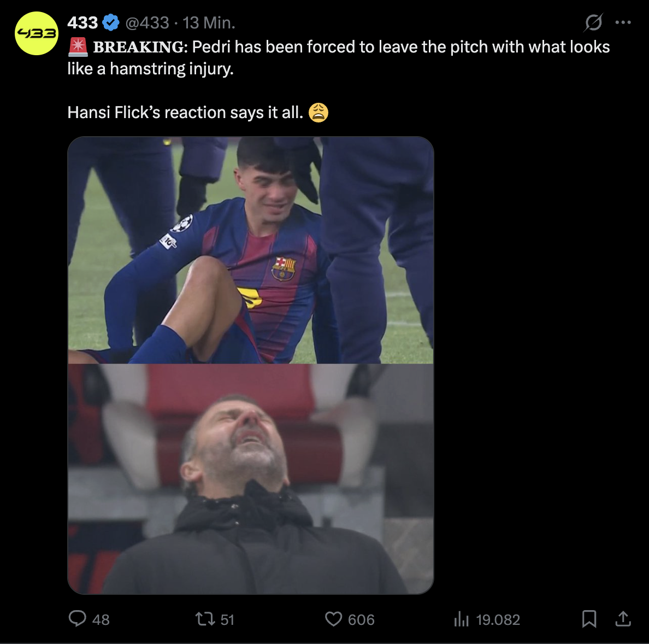Bookmark this post

point(589,619)
